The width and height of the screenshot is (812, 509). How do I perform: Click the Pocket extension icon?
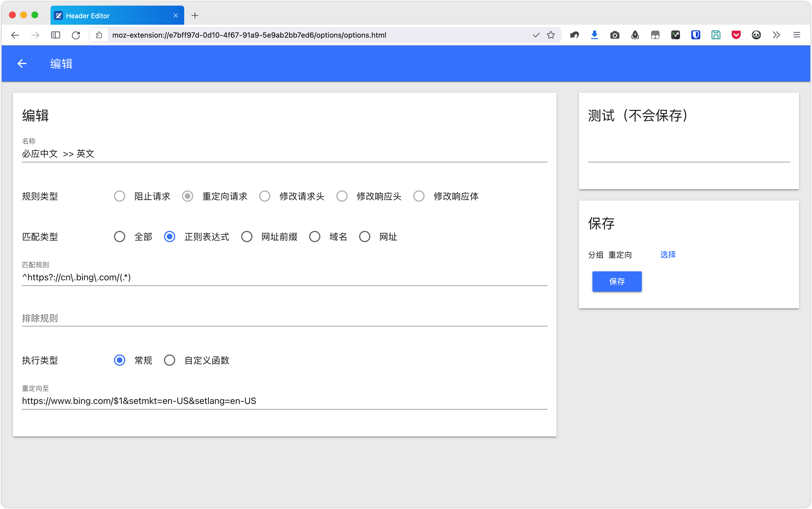736,35
